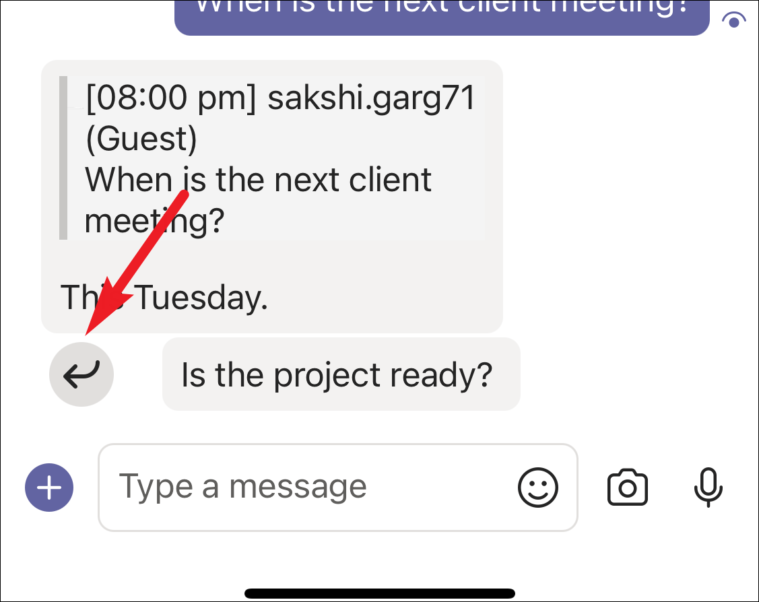Screen dimensions: 759x602
Task: Tap the word "Tuesday" in the reply
Action: 201,297
